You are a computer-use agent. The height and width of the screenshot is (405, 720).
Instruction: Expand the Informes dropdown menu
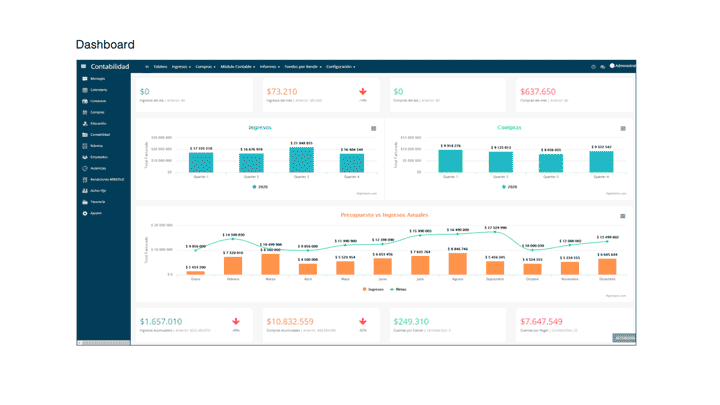click(x=270, y=67)
